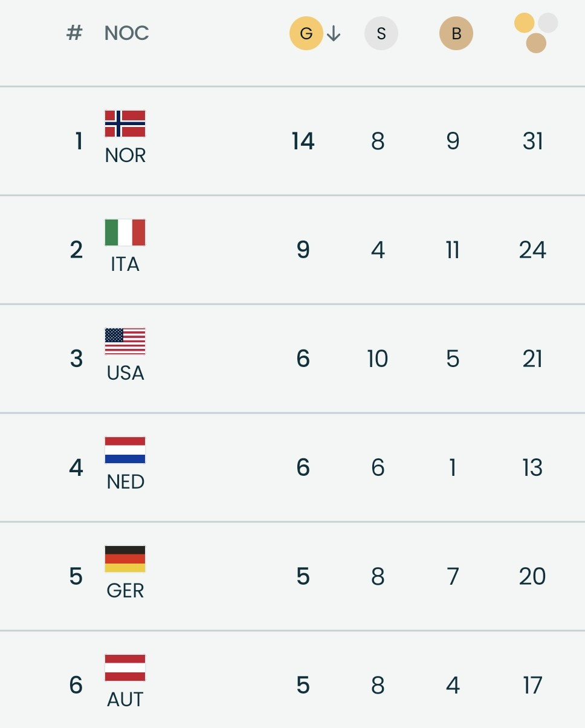Click the AUT country label
This screenshot has height=728, width=585.
125,700
